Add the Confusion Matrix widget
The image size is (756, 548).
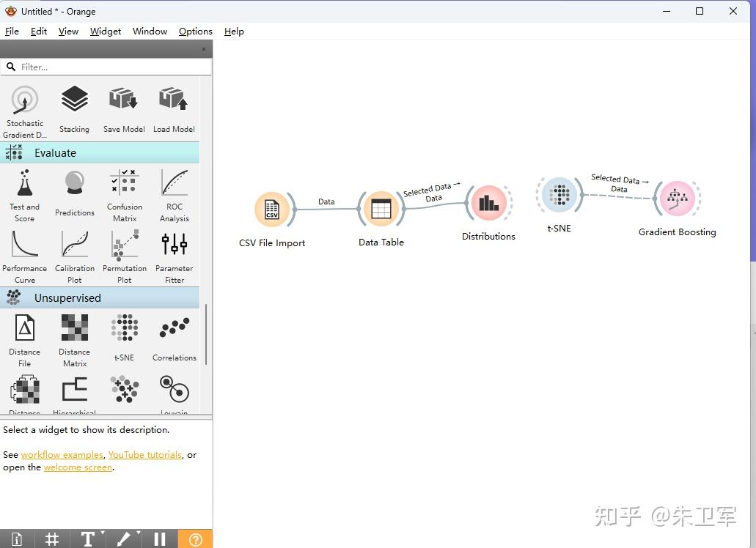[x=125, y=196]
